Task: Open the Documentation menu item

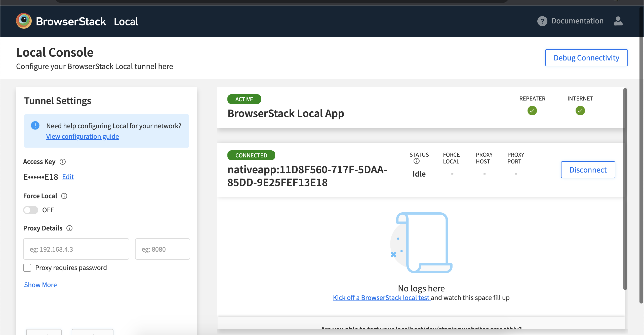Action: click(x=577, y=21)
